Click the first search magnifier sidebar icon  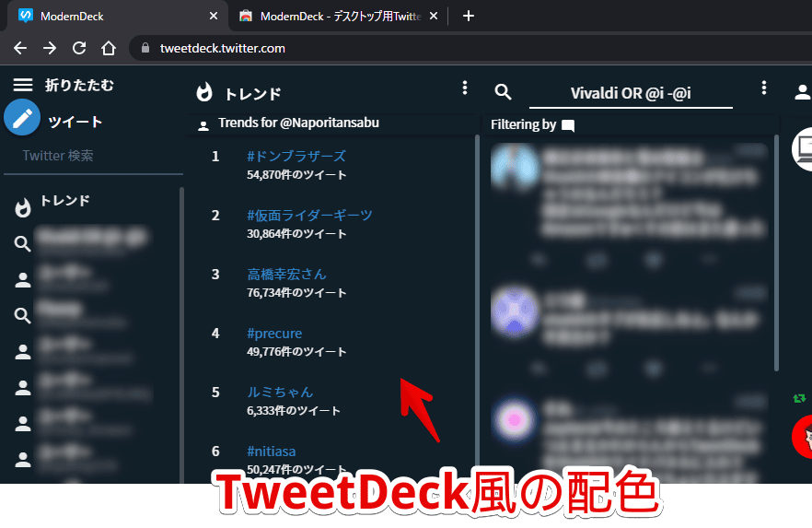point(22,243)
